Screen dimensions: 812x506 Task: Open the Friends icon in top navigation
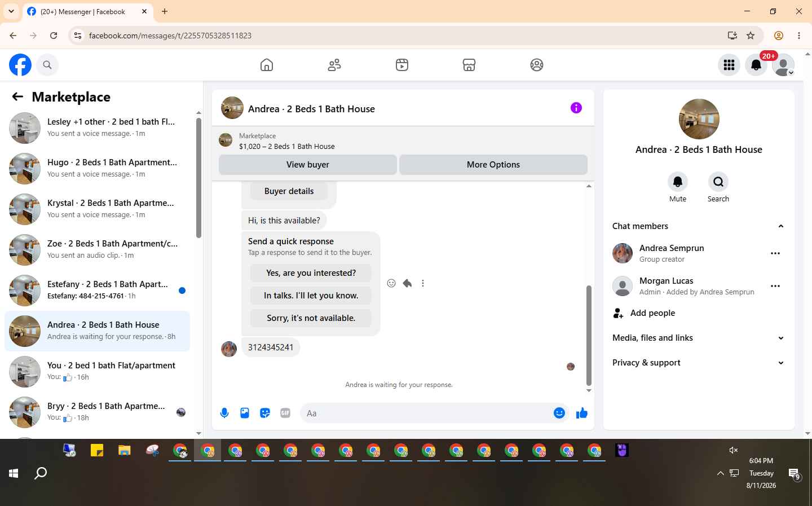pyautogui.click(x=334, y=65)
